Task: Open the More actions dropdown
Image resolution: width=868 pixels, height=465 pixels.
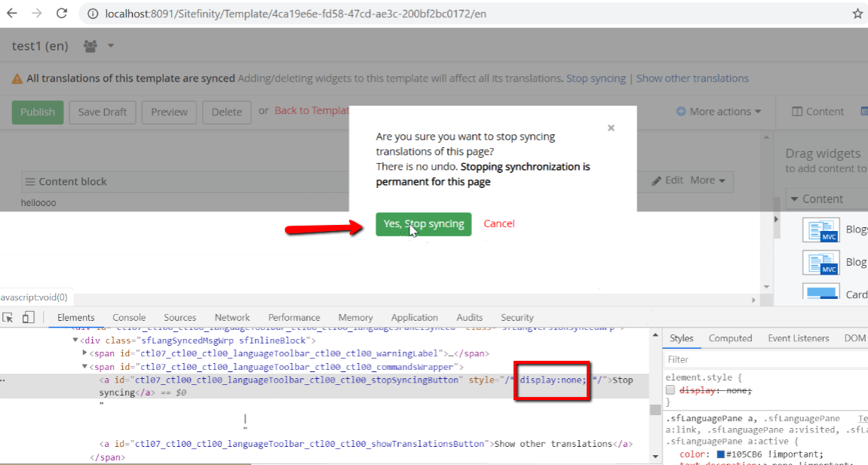Action: [719, 112]
